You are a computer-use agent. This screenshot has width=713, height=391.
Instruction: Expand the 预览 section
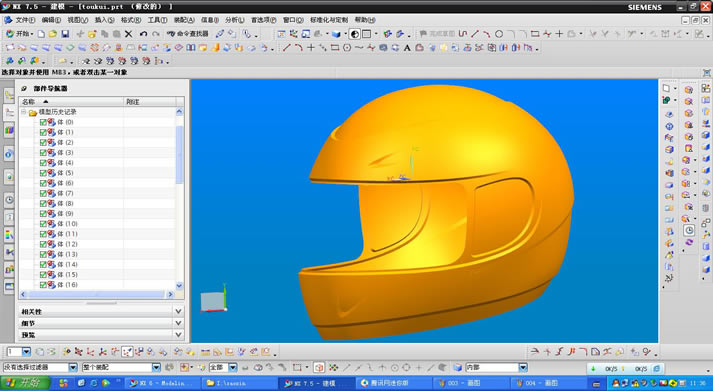[179, 335]
